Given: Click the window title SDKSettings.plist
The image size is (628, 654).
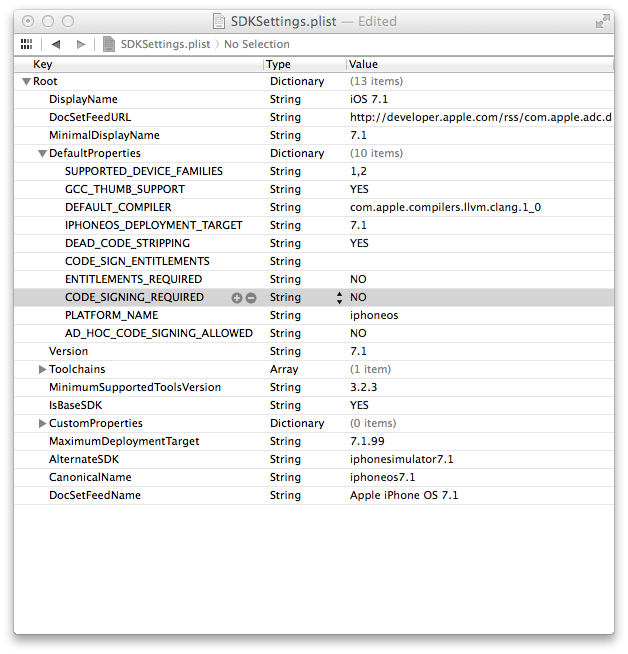Looking at the screenshot, I should (284, 21).
